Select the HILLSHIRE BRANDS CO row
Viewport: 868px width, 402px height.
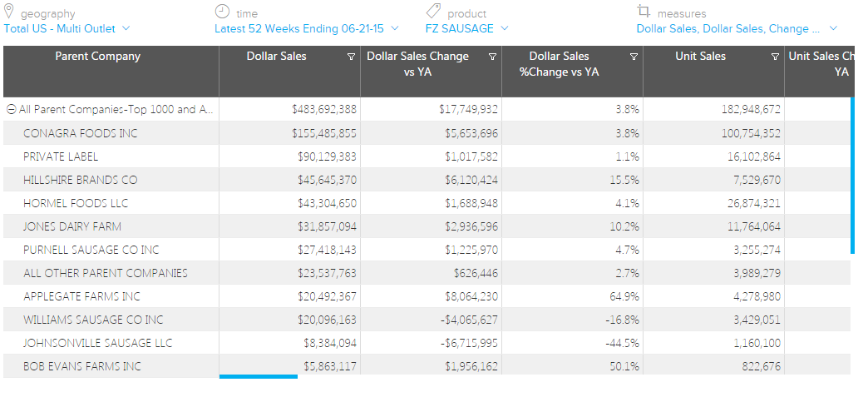[81, 180]
